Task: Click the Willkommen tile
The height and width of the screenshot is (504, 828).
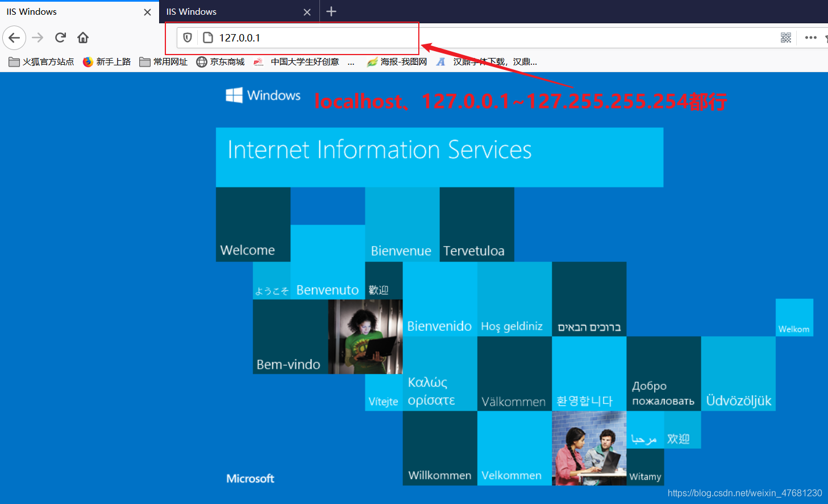Action: coord(440,448)
